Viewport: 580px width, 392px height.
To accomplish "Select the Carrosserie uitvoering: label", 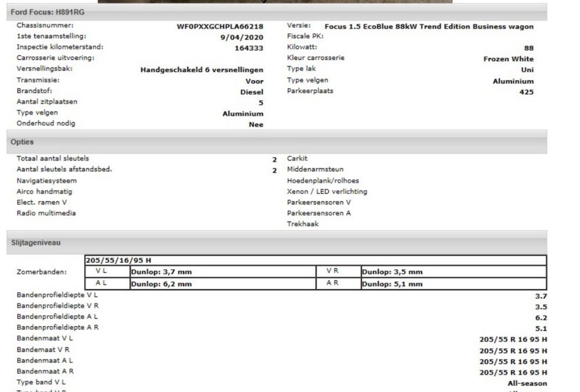I will coord(55,58).
